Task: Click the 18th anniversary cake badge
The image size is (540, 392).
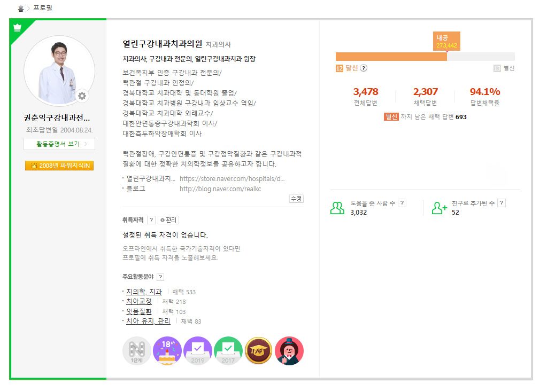Action: pos(167,351)
